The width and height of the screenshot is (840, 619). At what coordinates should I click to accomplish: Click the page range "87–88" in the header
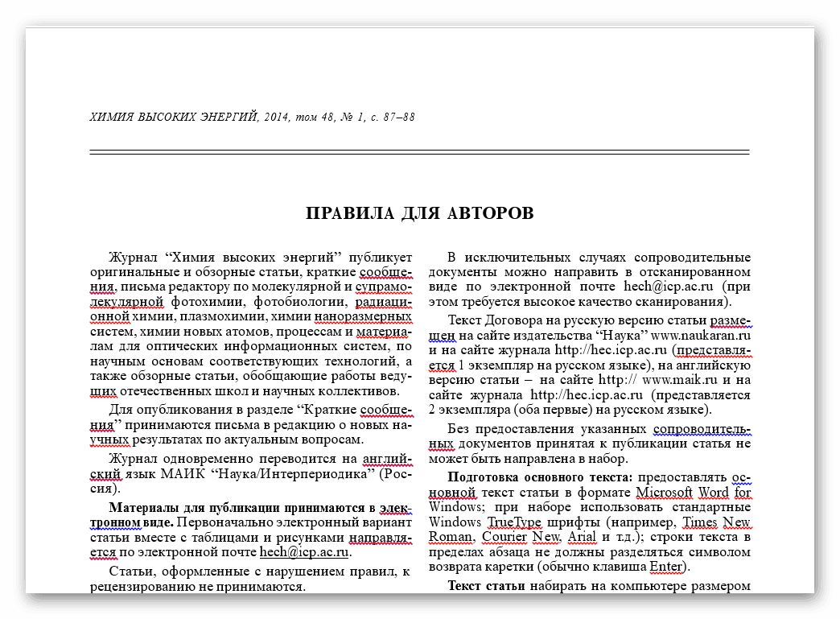tap(400, 118)
